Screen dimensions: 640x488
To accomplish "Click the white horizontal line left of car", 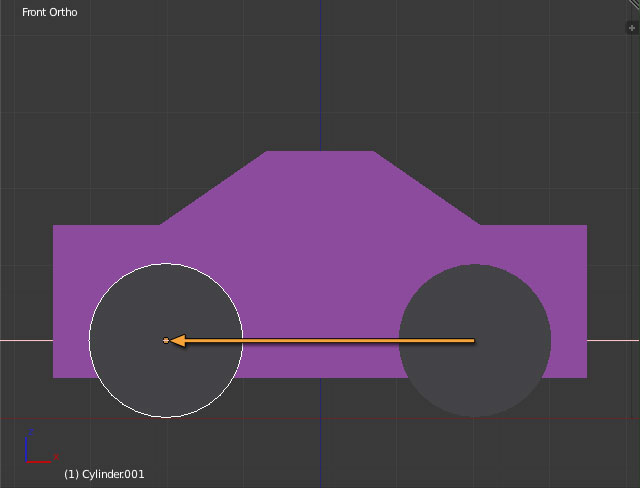I will click(x=26, y=341).
